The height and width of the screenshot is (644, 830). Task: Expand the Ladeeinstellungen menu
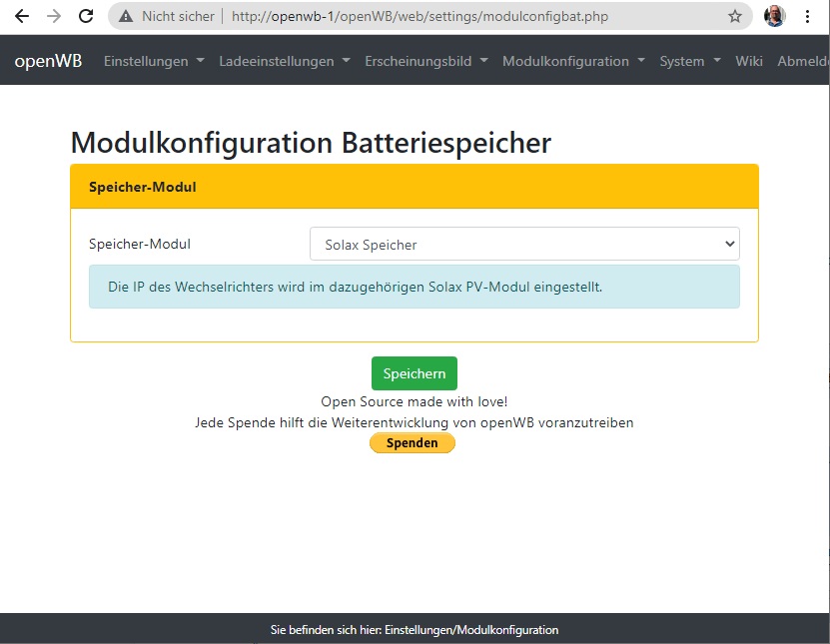click(285, 61)
